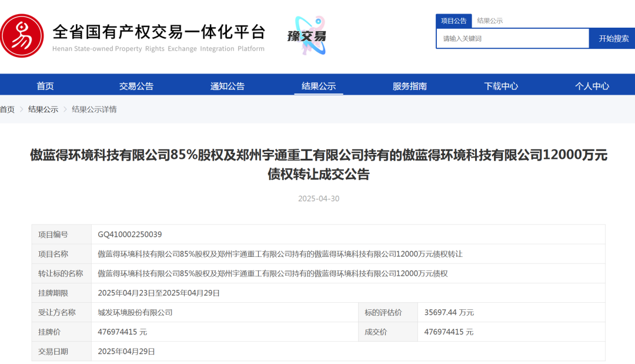Click the publish date 2025-04-30
This screenshot has width=635, height=364.
[x=319, y=198]
